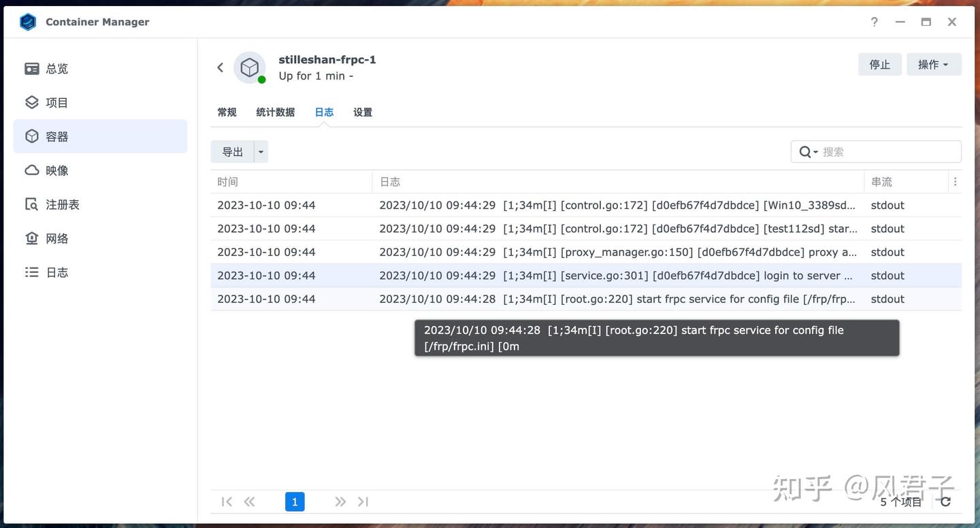This screenshot has height=528, width=980.
Task: Sort by the 时间 column header
Action: pos(291,182)
